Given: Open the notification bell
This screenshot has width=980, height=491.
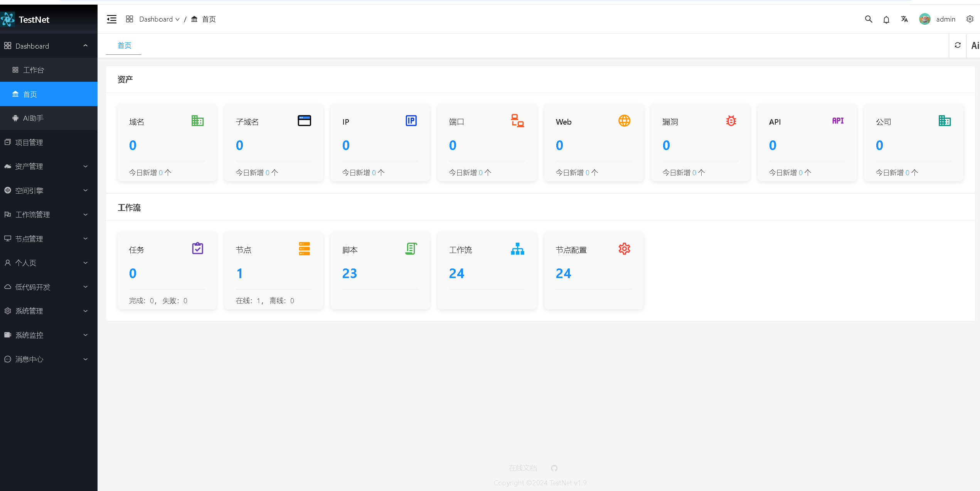Looking at the screenshot, I should [x=886, y=20].
